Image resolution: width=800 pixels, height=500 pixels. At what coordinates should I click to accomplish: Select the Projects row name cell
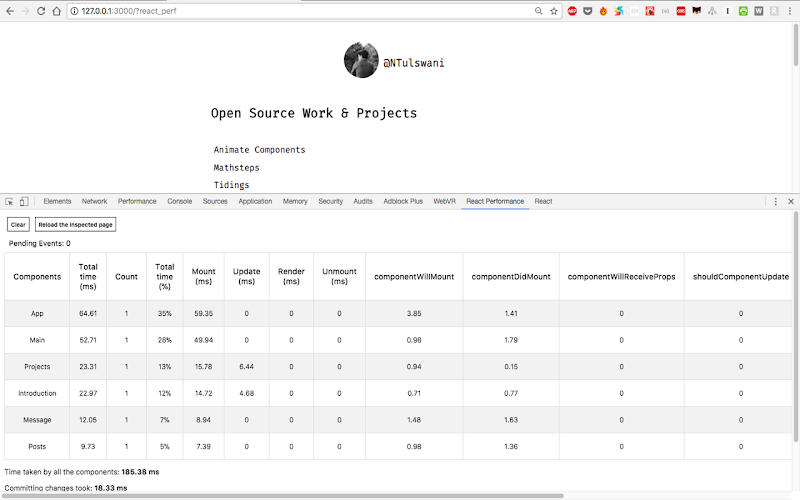point(37,366)
